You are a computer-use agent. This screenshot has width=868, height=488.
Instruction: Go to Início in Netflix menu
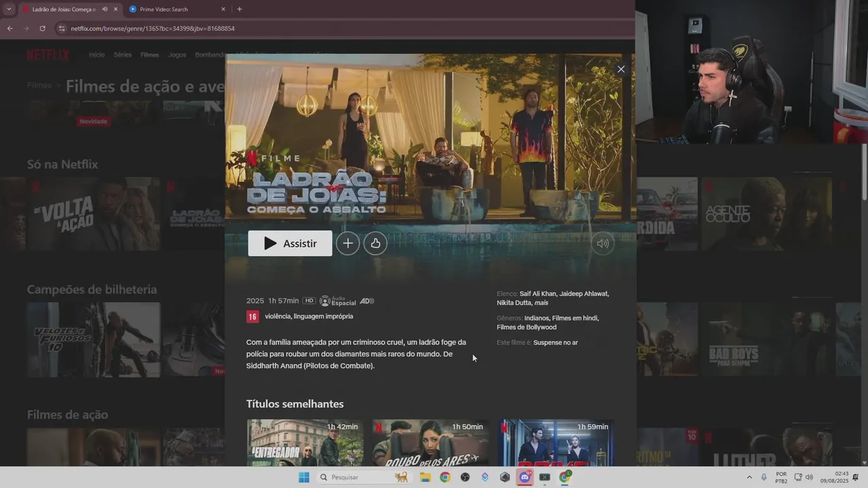coord(97,55)
